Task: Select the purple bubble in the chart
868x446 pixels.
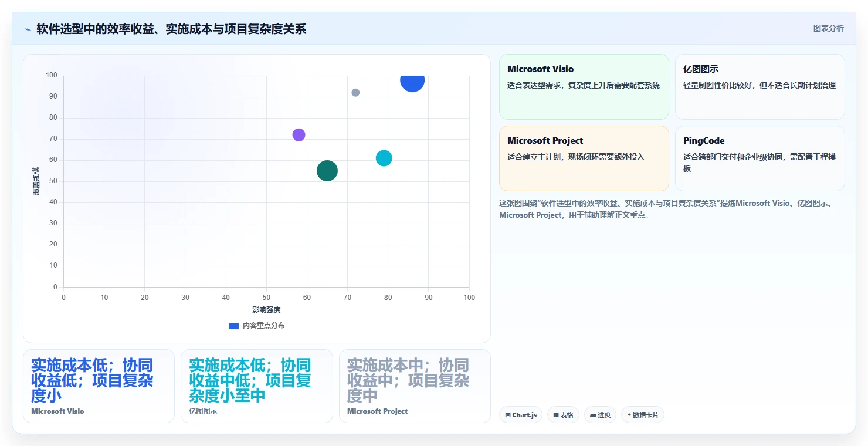Action: (x=299, y=135)
